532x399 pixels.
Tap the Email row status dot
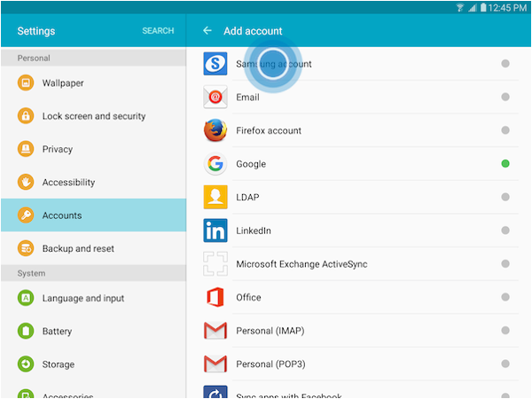click(505, 97)
